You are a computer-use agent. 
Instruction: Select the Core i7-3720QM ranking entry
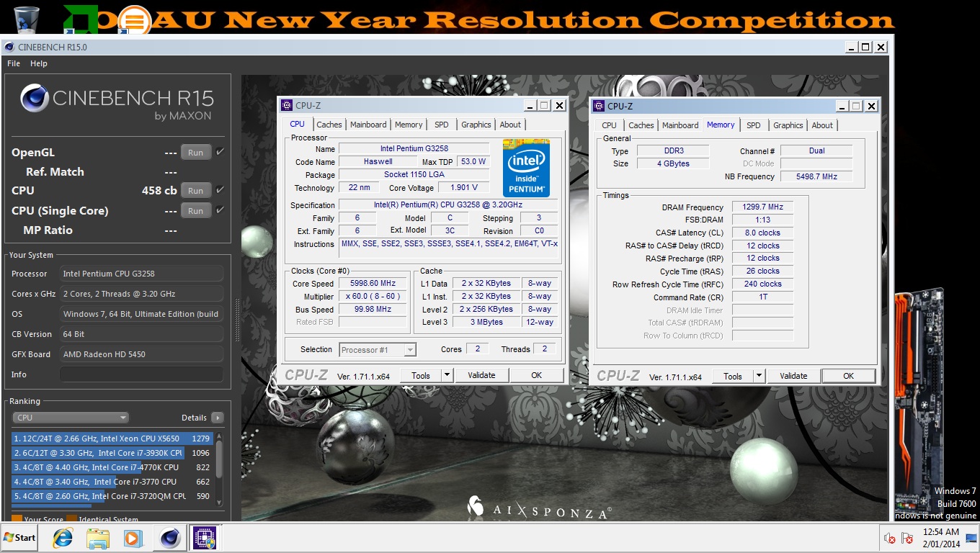pyautogui.click(x=112, y=496)
